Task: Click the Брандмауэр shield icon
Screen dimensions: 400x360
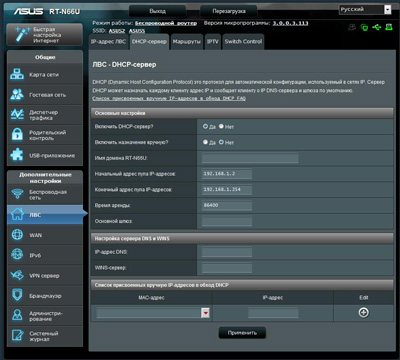Action: coord(17,295)
